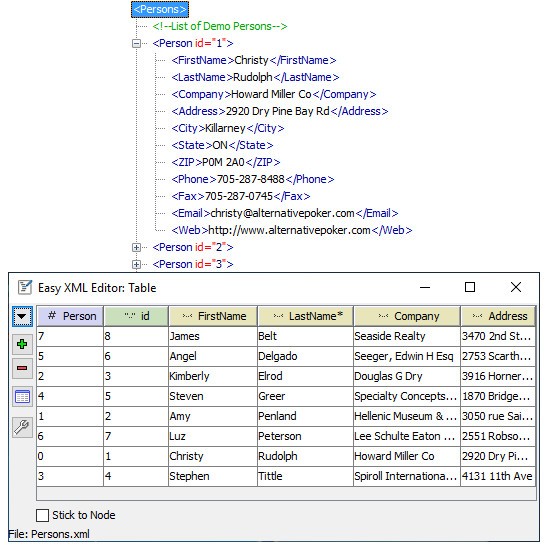Click the green plus add-row icon
This screenshot has height=546, width=546.
pyautogui.click(x=22, y=344)
